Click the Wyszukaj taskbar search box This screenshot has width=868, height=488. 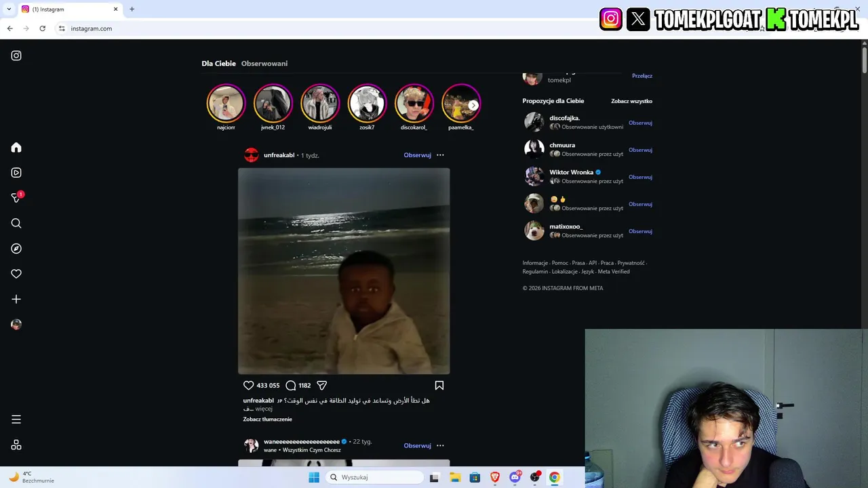(374, 477)
